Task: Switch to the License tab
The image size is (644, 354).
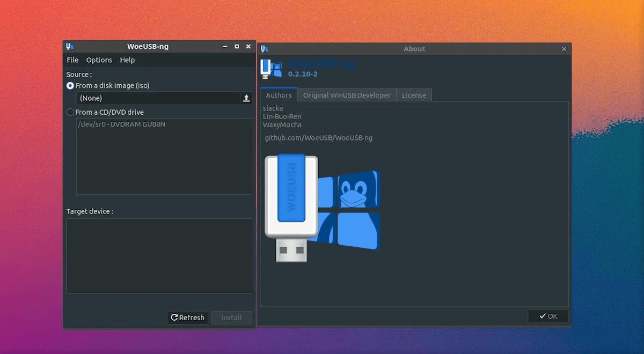Action: (414, 95)
